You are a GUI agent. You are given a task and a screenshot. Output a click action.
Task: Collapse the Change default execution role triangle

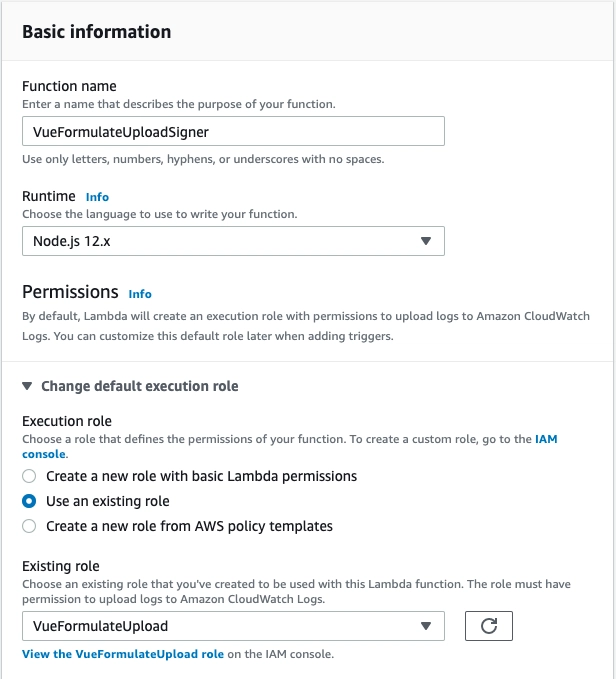27,386
